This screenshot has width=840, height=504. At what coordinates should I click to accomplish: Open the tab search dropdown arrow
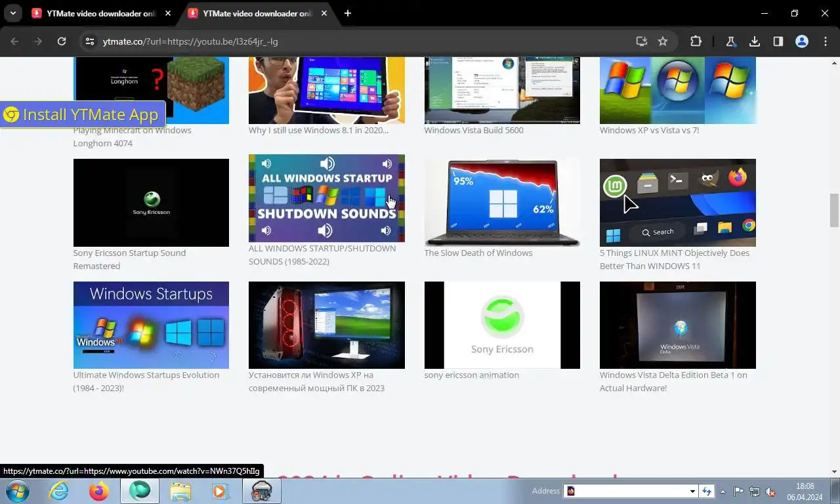point(12,13)
